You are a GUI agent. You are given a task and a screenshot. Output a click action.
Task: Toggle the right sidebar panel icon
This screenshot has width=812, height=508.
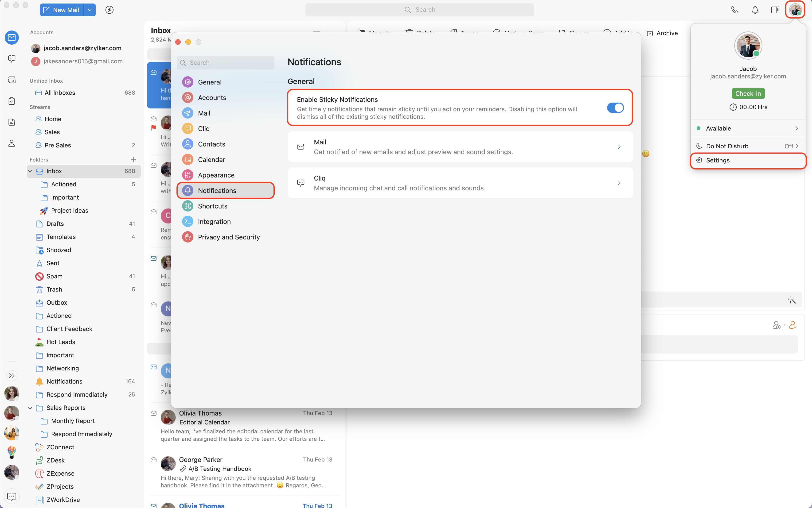[x=775, y=10]
